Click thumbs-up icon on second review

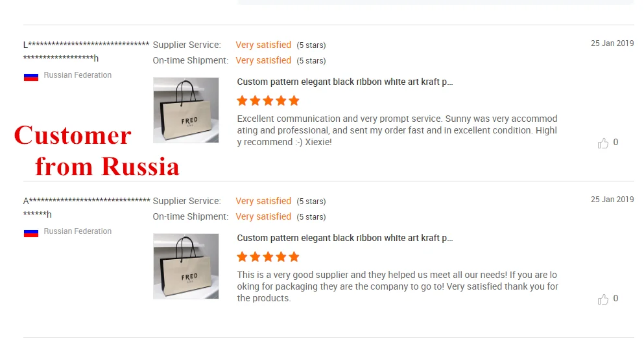(x=603, y=299)
